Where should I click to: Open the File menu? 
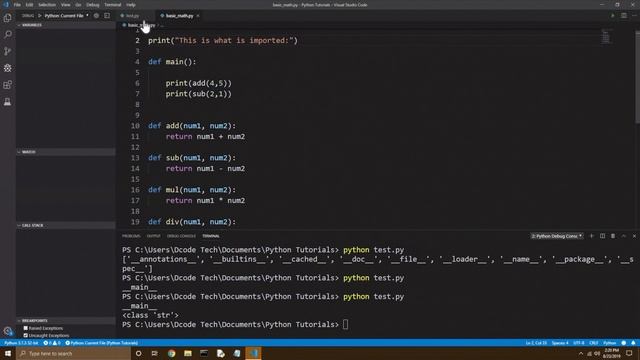(17, 5)
